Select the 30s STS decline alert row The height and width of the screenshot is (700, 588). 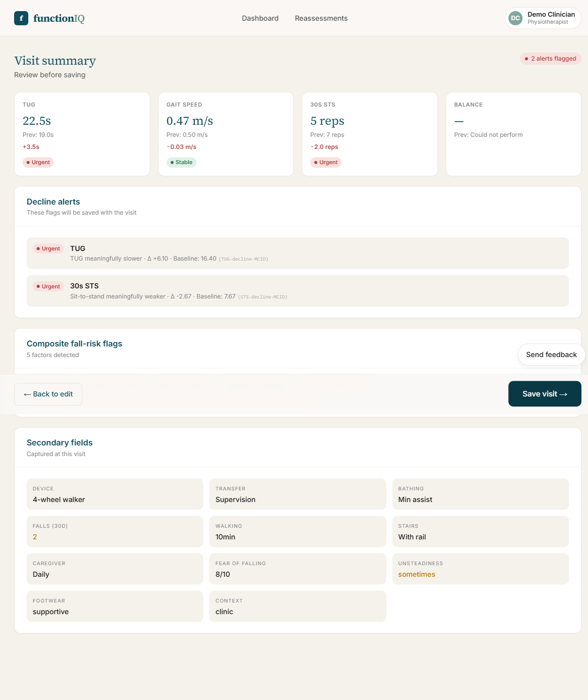pos(298,291)
